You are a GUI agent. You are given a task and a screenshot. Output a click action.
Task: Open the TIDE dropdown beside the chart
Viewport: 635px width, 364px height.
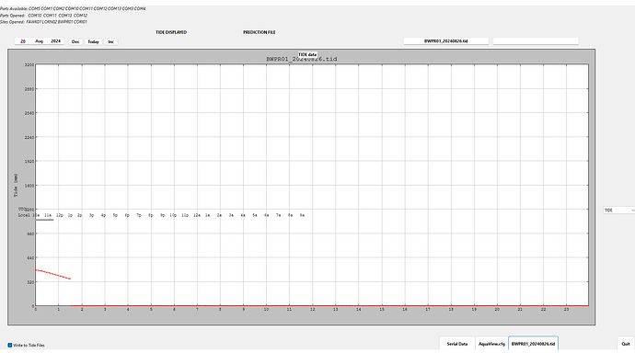[x=618, y=210]
